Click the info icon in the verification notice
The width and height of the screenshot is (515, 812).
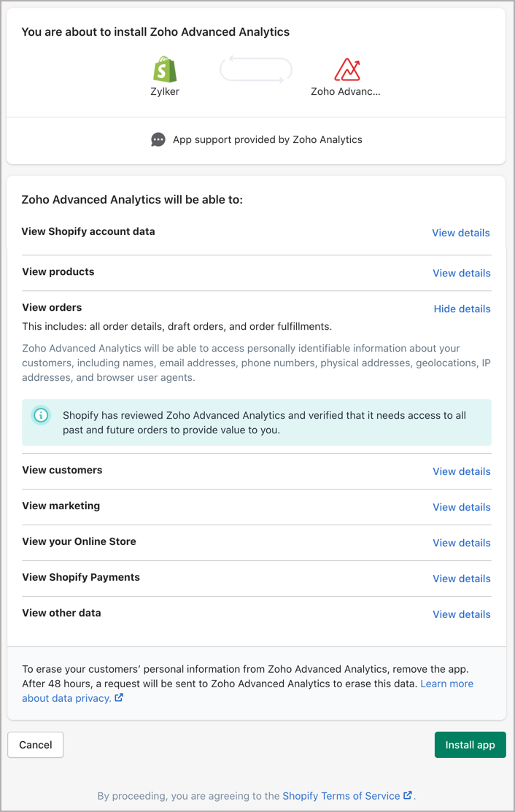tap(40, 415)
